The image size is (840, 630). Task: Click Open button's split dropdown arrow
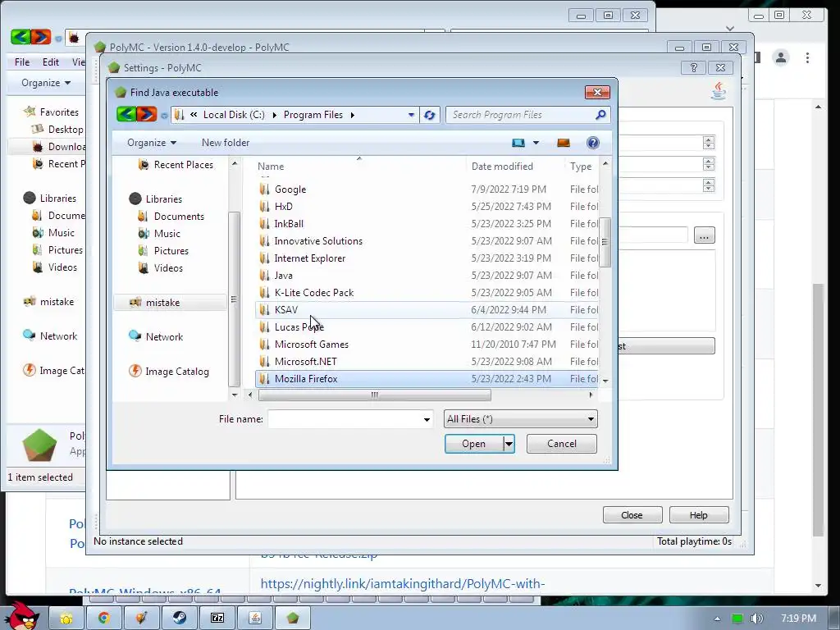[x=509, y=444]
